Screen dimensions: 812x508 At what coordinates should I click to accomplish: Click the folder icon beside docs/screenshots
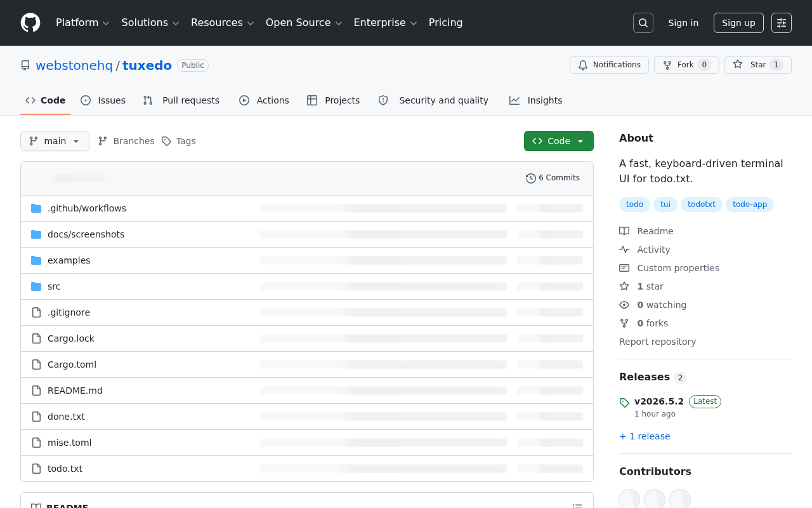pos(36,234)
